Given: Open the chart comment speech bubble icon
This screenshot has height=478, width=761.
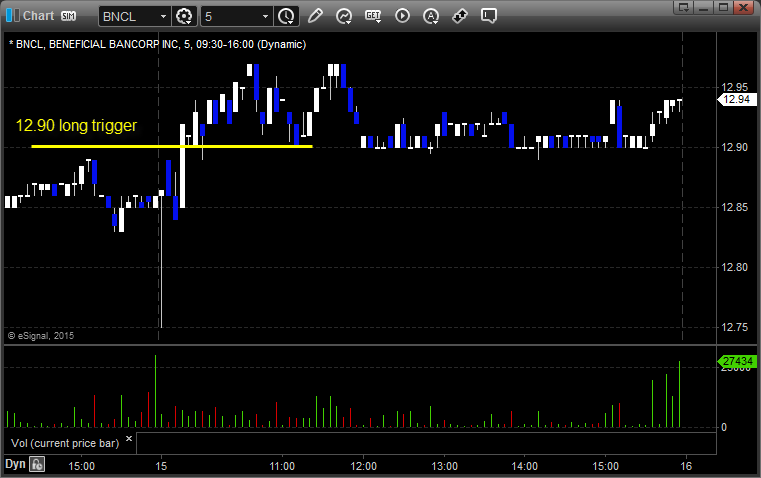Looking at the screenshot, I should point(489,16).
